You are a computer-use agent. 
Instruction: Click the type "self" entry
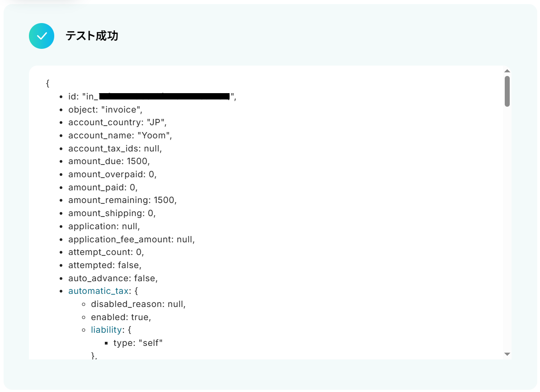(138, 343)
